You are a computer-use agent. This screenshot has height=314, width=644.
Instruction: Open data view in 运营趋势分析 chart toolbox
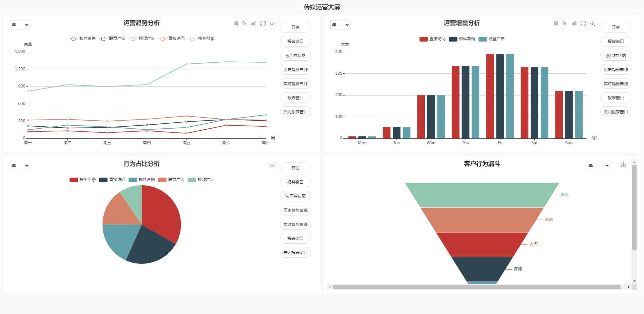[235, 23]
